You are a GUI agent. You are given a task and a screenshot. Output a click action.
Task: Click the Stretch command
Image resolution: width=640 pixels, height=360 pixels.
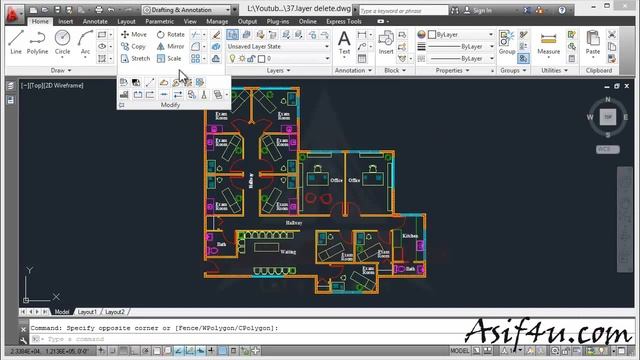(x=136, y=59)
